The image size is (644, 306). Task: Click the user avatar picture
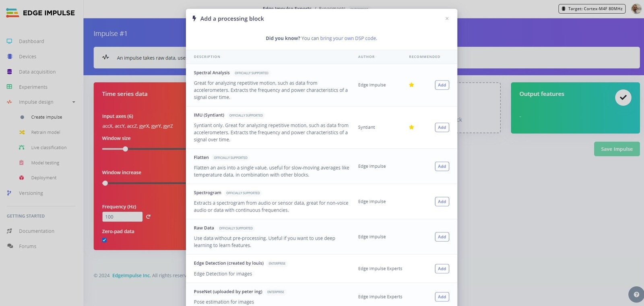click(x=636, y=8)
